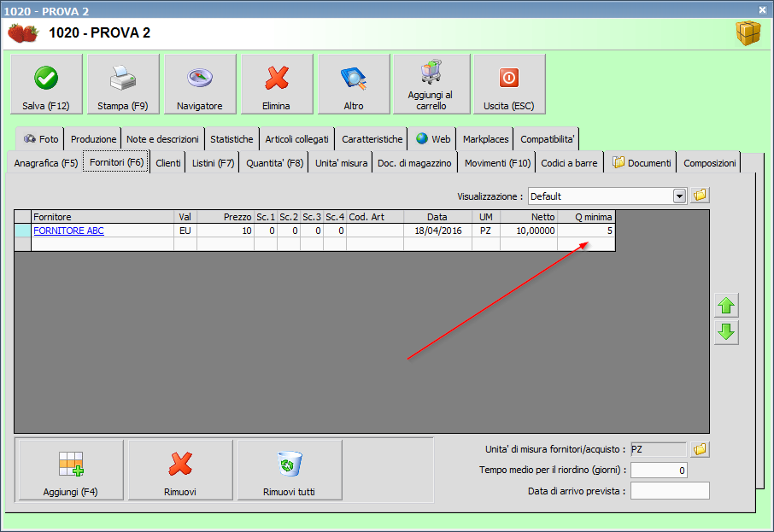Close the 1020 - PROVA 2 window
This screenshot has width=774, height=532.
click(x=763, y=10)
